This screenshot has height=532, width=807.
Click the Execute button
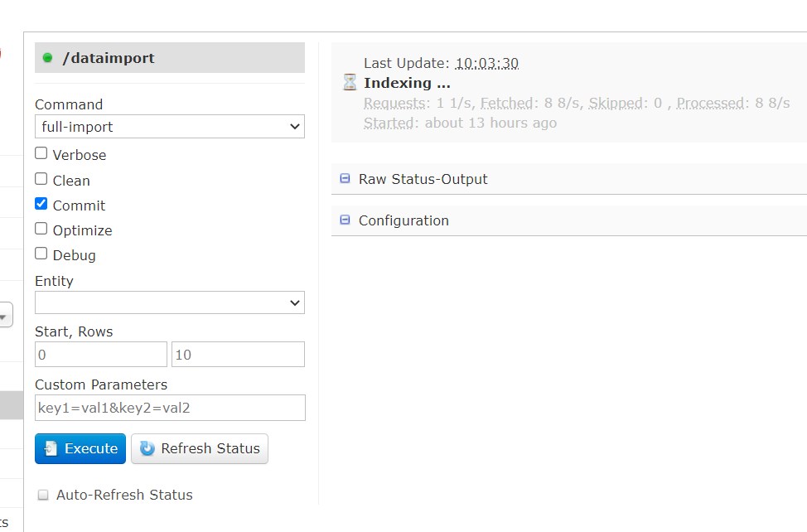pos(80,448)
